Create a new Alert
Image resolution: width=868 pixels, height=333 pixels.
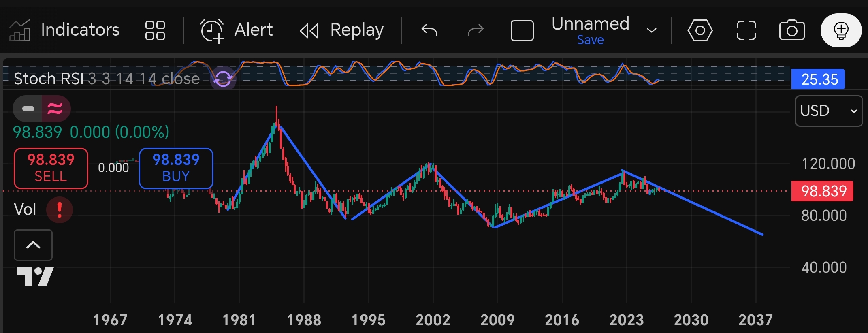pyautogui.click(x=236, y=30)
